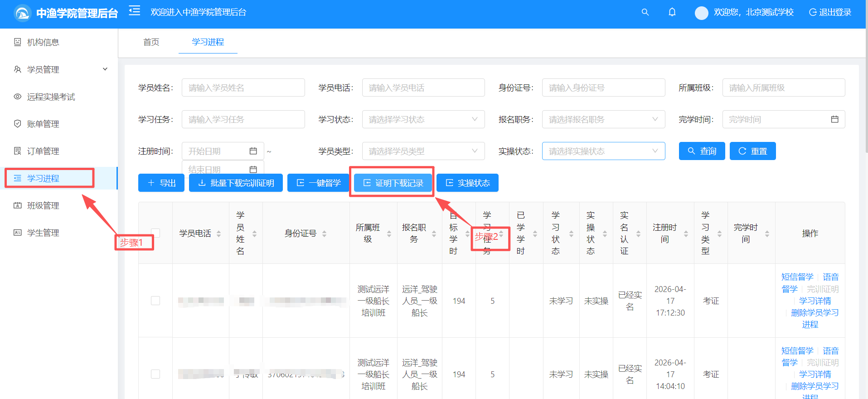Open the 班级管理 sidebar menu item

pos(59,205)
